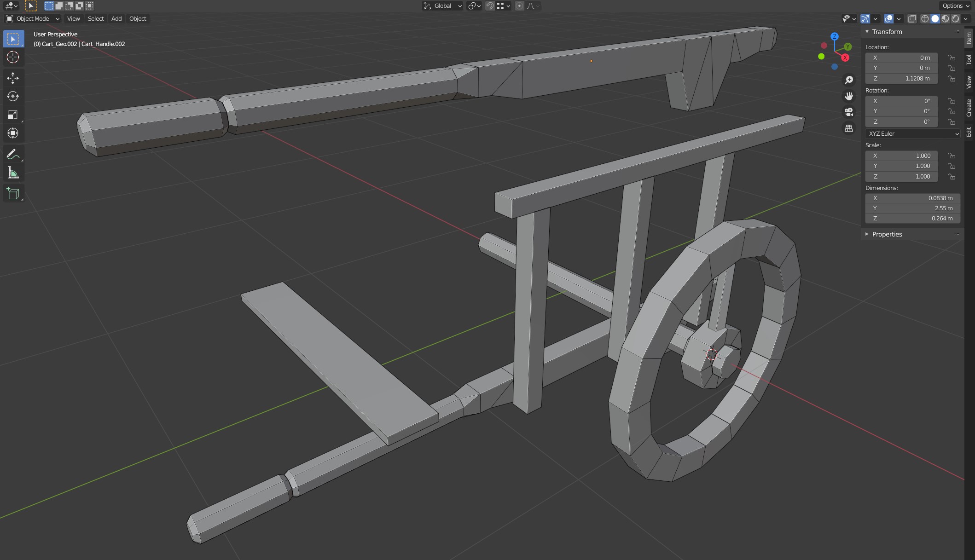The width and height of the screenshot is (975, 560).
Task: Click the Options button
Action: [x=956, y=6]
